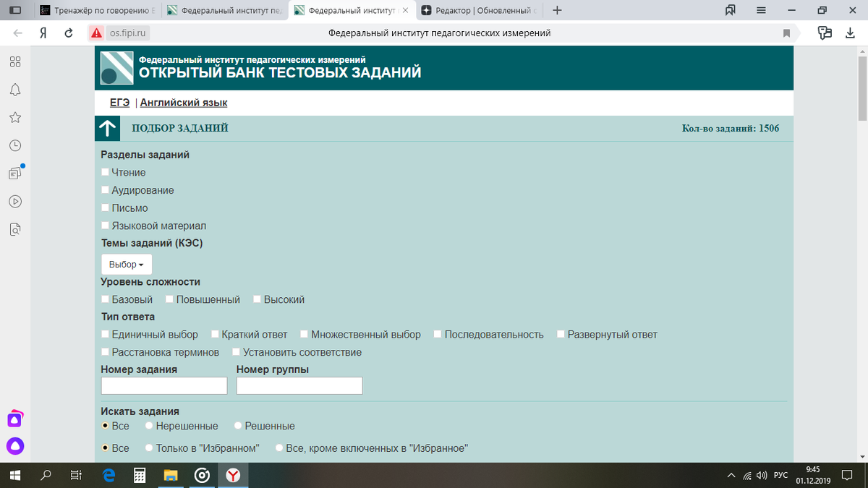The height and width of the screenshot is (488, 868).
Task: Tick Установить соответствие answer type
Action: click(x=236, y=352)
